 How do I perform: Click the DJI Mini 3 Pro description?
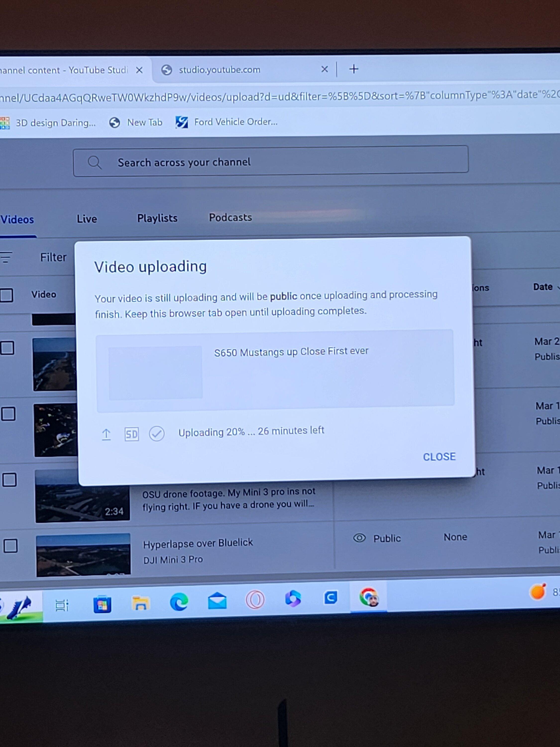click(173, 560)
